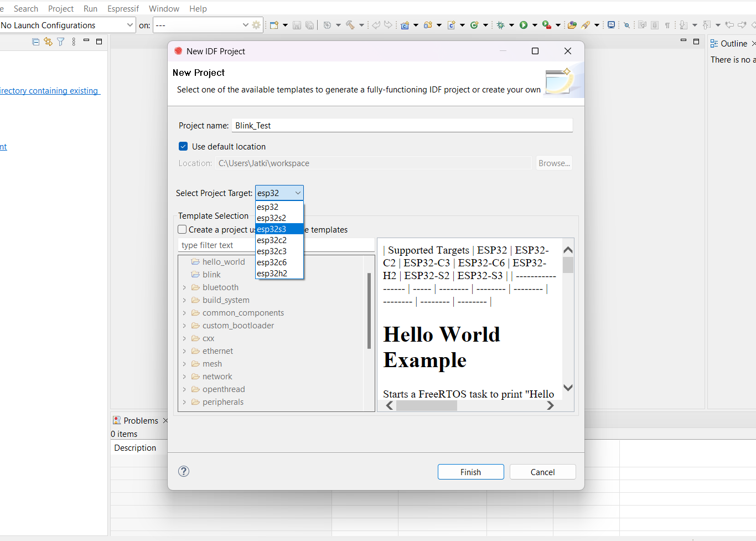Click the Redo arrow in toolbar
The height and width of the screenshot is (541, 756).
389,25
